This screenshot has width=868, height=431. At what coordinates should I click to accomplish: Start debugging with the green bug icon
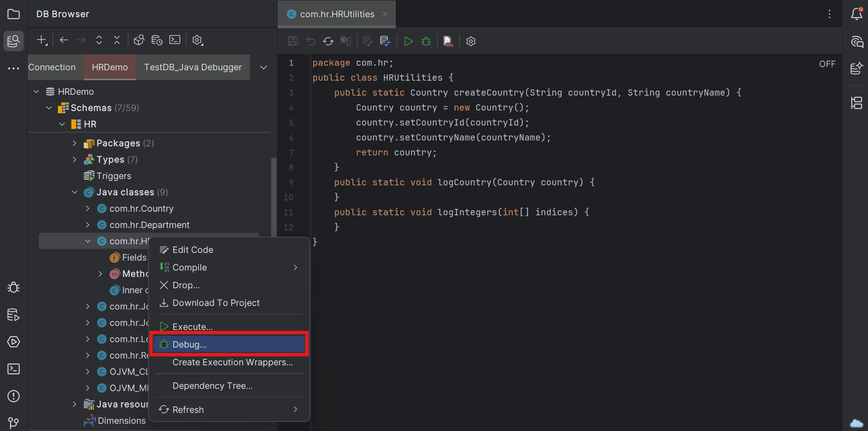pyautogui.click(x=425, y=41)
